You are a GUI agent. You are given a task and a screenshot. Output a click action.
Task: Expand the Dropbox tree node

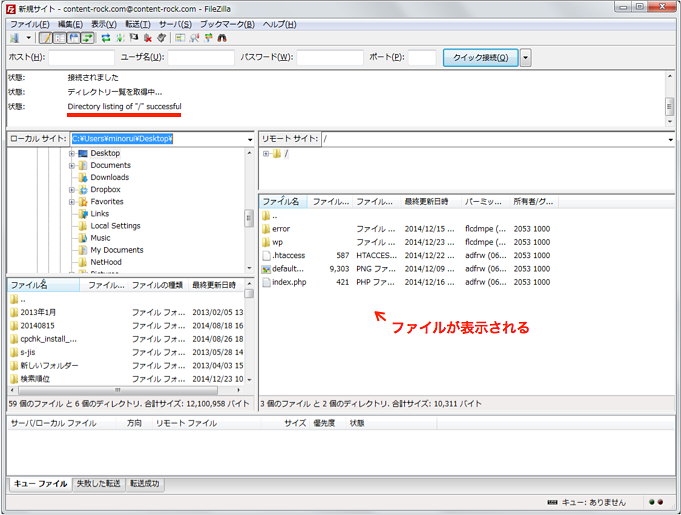coord(72,190)
